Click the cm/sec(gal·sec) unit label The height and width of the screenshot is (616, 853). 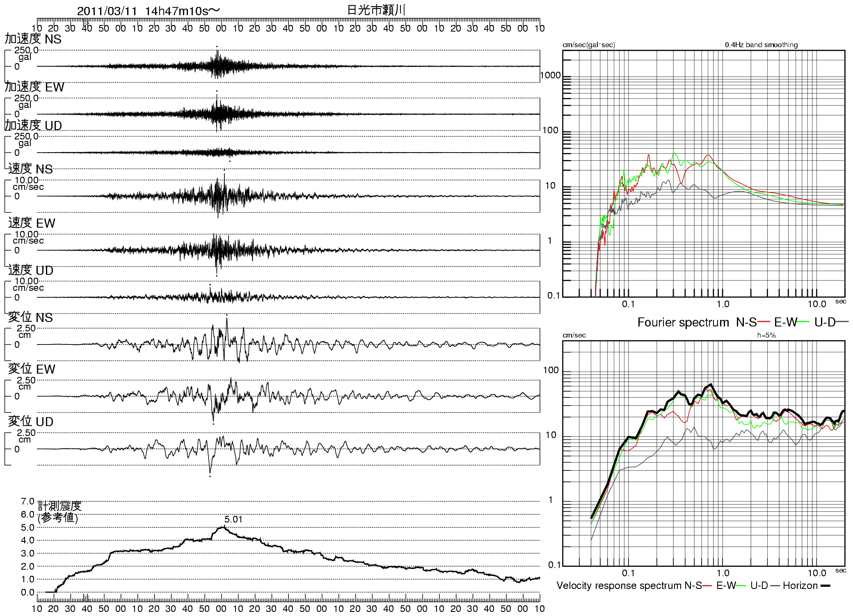tap(588, 45)
